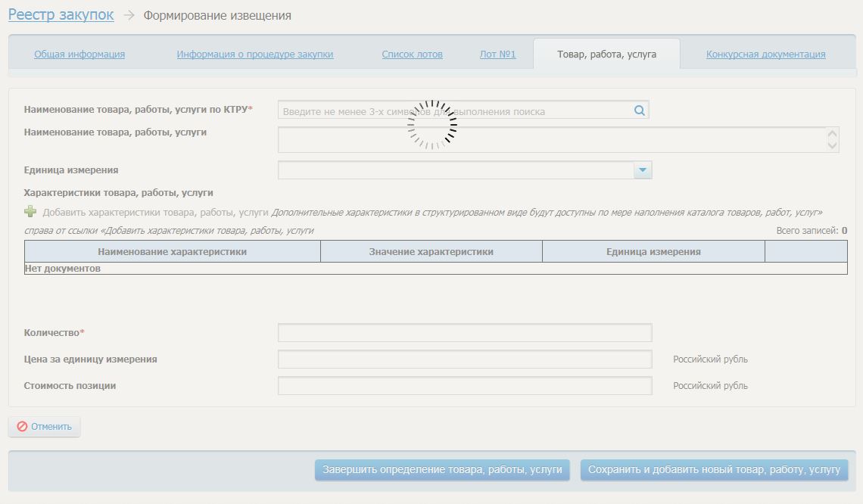Click Сохранить и добавить новый товар button
The height and width of the screenshot is (504, 863).
(x=714, y=470)
